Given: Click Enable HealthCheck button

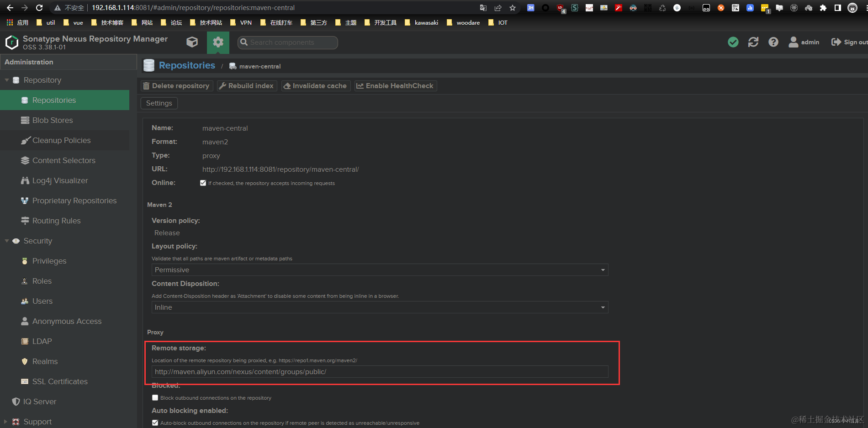Looking at the screenshot, I should (x=396, y=86).
